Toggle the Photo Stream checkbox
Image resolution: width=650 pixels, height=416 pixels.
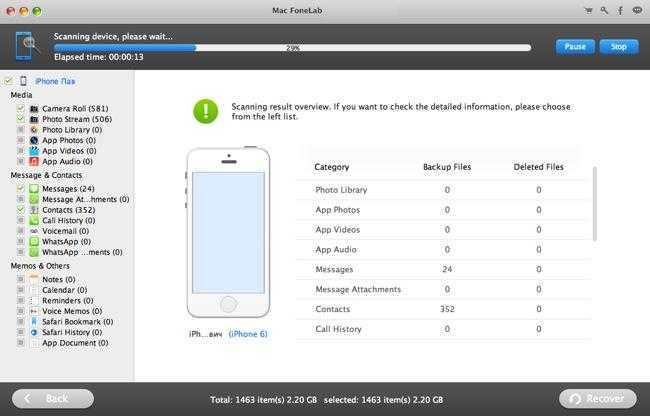[x=20, y=119]
